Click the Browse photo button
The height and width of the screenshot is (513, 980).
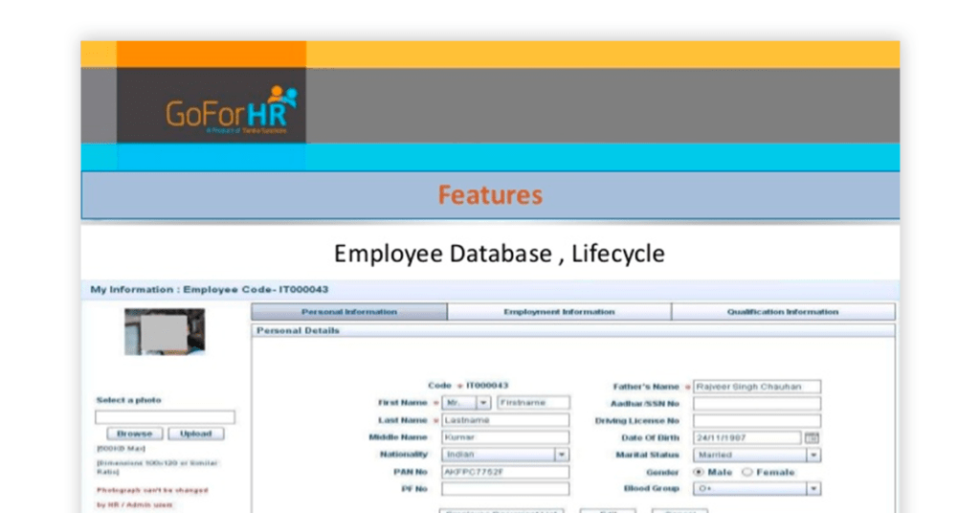134,434
